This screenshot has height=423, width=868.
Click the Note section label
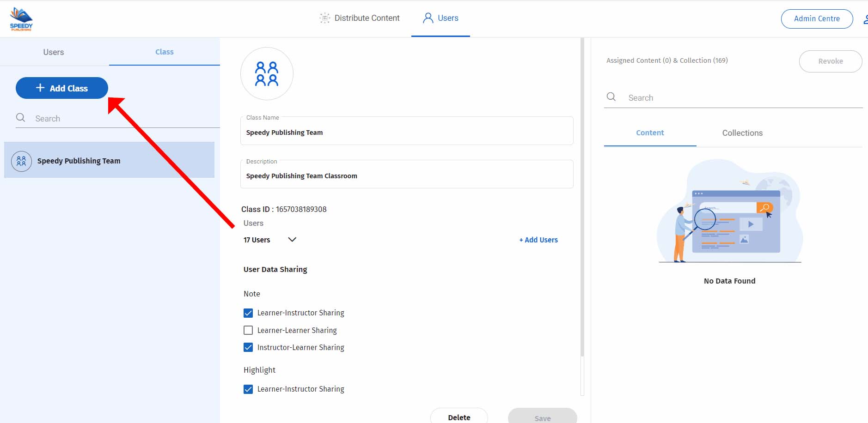pos(252,294)
